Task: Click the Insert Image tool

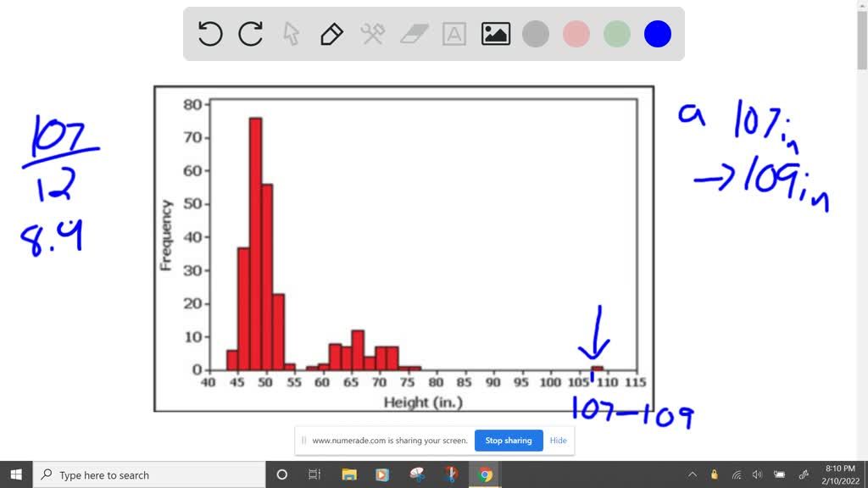Action: 495,34
